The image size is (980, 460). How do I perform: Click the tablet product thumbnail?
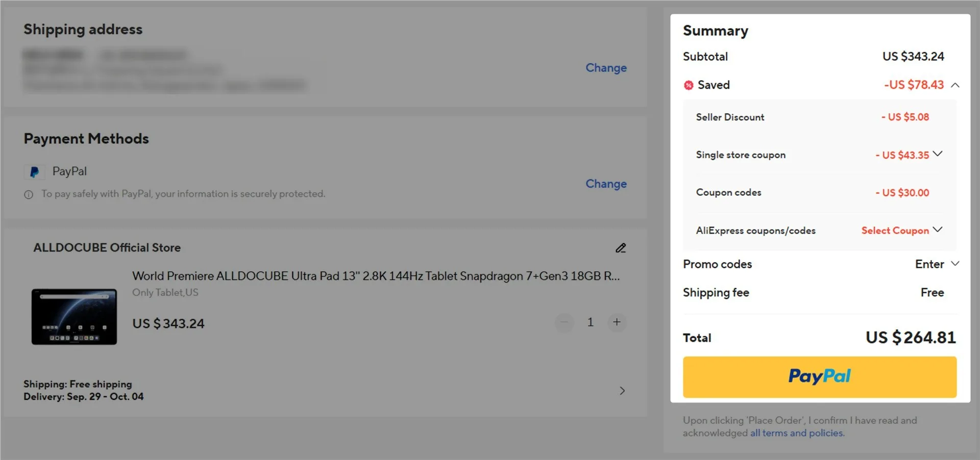click(74, 317)
